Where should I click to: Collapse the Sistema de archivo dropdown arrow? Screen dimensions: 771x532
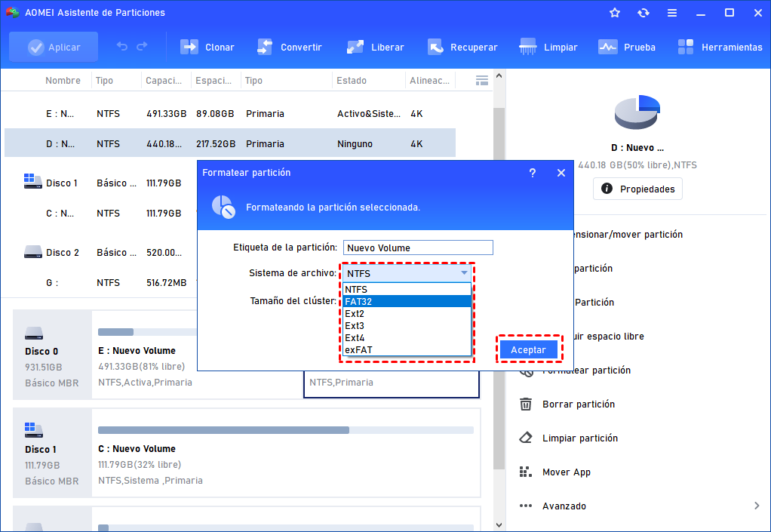(464, 273)
